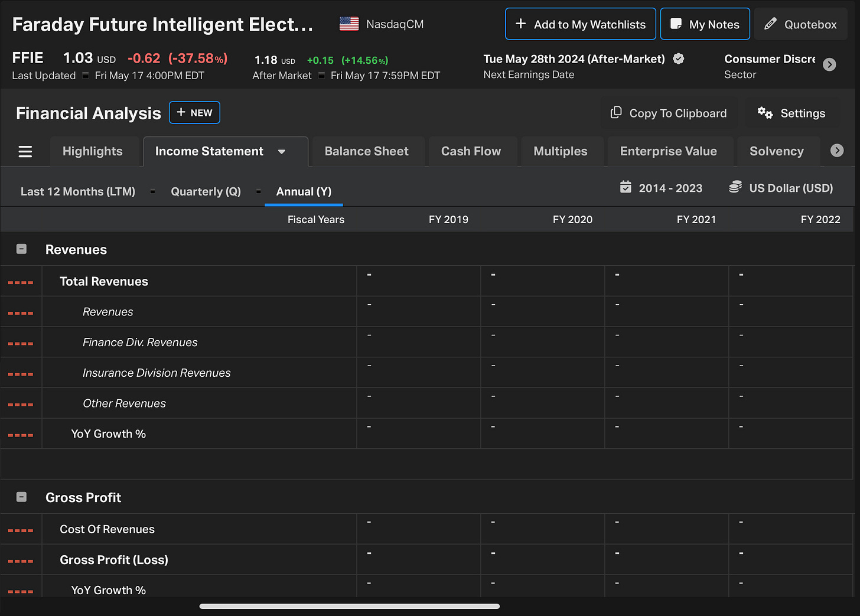Screen dimensions: 860x616
Task: Click the red dashed icon for Other Revenues
Action: (x=21, y=405)
